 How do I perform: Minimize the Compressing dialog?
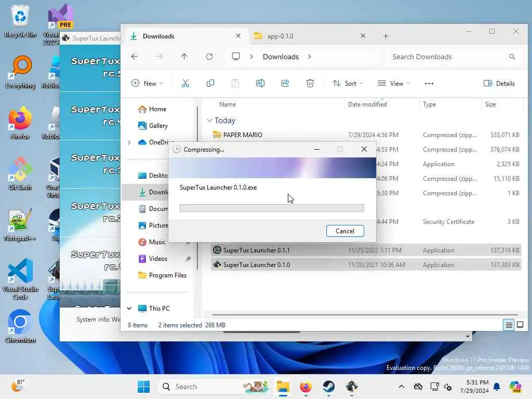tap(316, 149)
